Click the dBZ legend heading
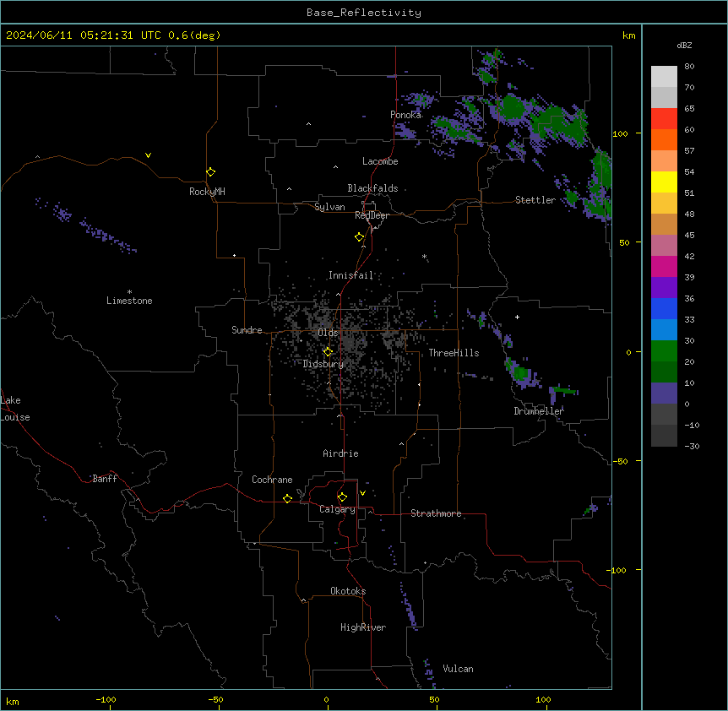728x711 pixels. pos(684,45)
